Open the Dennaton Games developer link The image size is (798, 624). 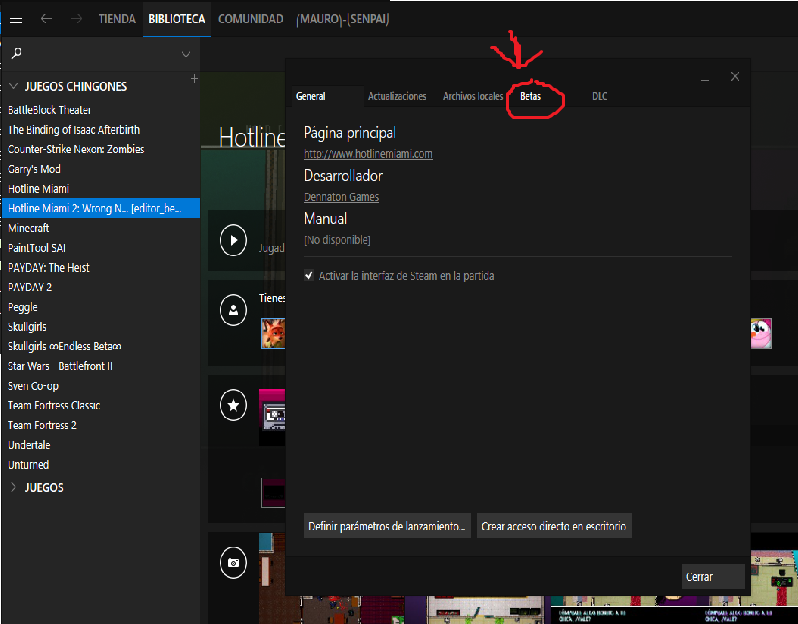341,197
